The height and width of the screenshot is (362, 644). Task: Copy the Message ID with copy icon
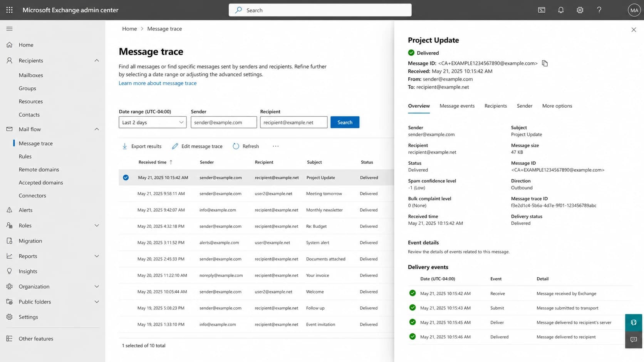pyautogui.click(x=545, y=63)
